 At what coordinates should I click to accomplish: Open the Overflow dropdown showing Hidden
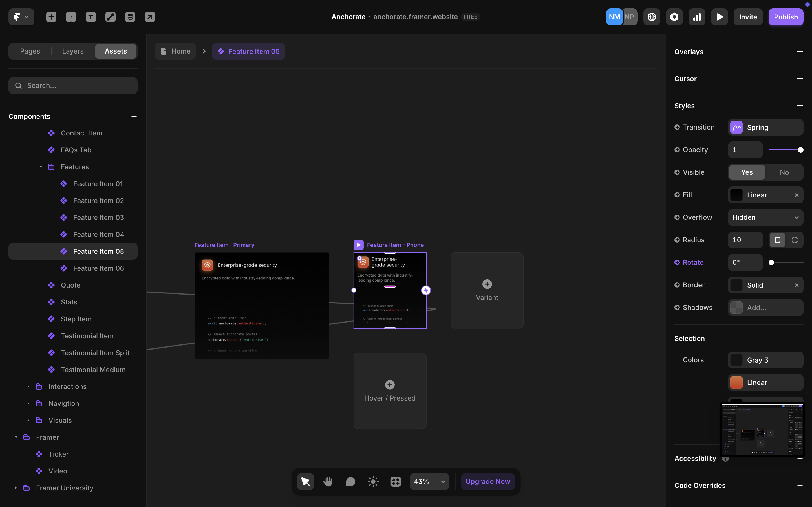(x=765, y=217)
